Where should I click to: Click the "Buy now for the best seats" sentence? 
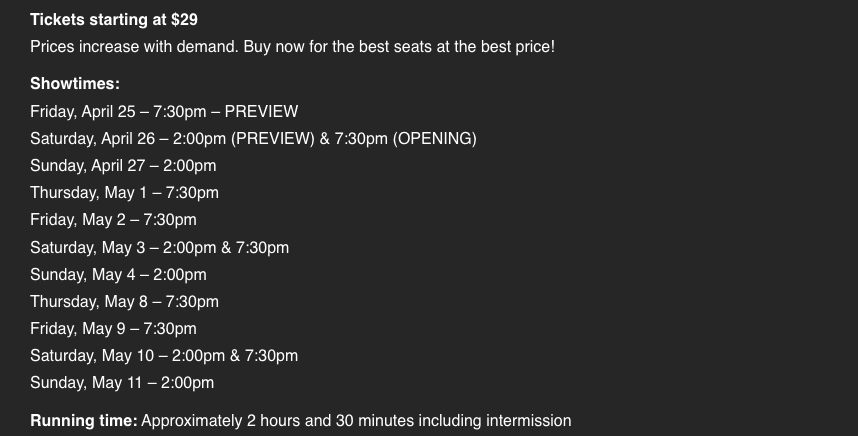[398, 47]
